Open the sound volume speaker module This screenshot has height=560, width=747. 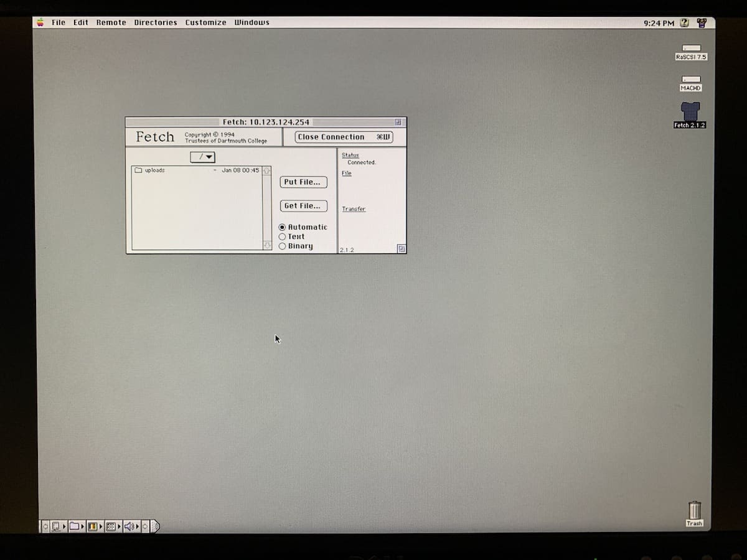point(131,526)
